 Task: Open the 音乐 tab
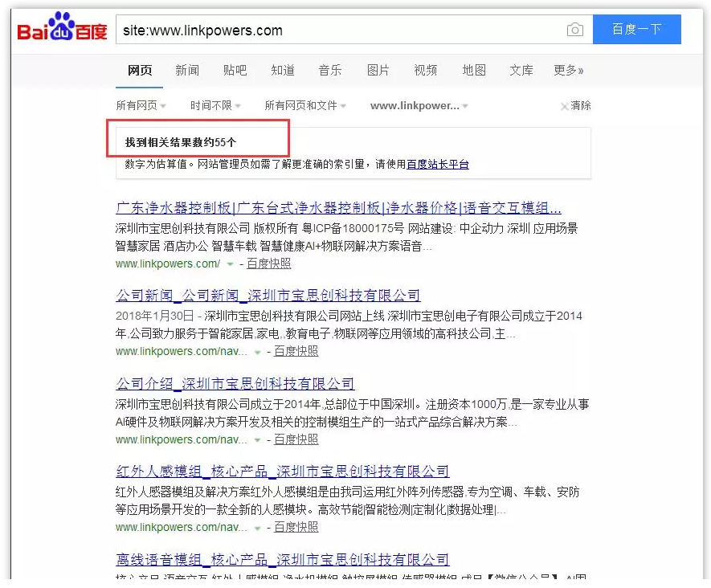click(x=330, y=70)
